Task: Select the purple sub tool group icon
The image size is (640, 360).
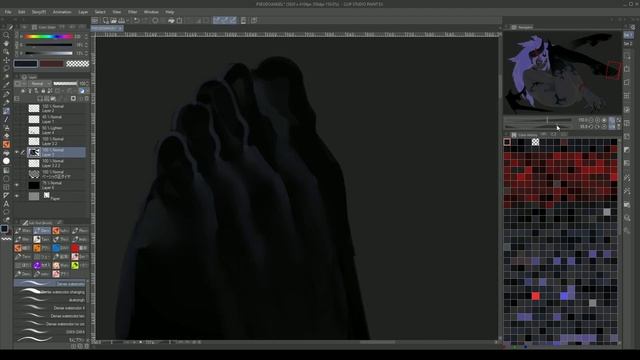Action: tap(37, 265)
